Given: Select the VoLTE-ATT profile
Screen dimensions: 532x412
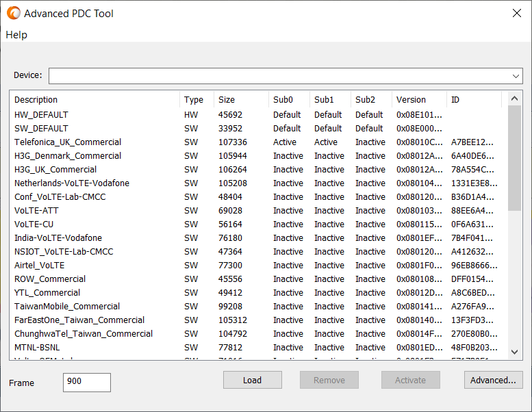Looking at the screenshot, I should [258, 211].
